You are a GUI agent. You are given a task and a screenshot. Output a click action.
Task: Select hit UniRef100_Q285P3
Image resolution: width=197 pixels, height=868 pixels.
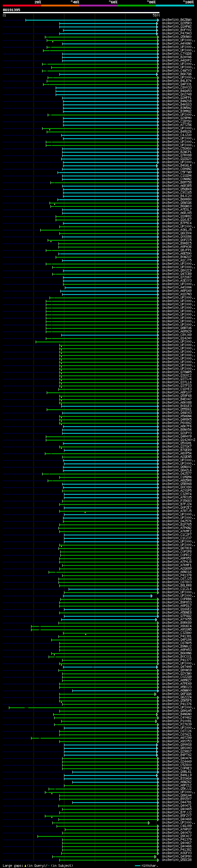point(177,23)
